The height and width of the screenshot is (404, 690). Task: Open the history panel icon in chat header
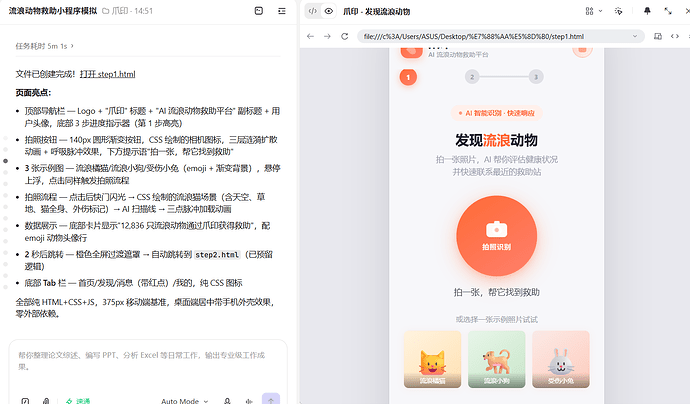point(259,11)
